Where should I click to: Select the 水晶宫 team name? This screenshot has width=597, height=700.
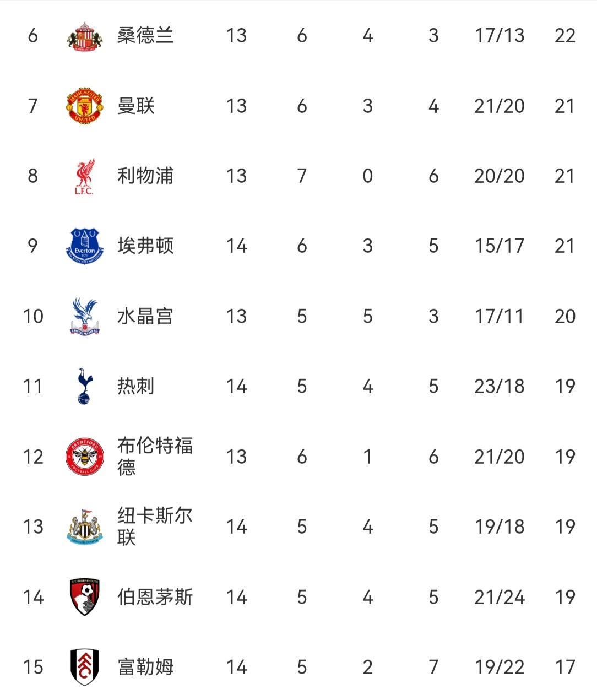pos(145,316)
